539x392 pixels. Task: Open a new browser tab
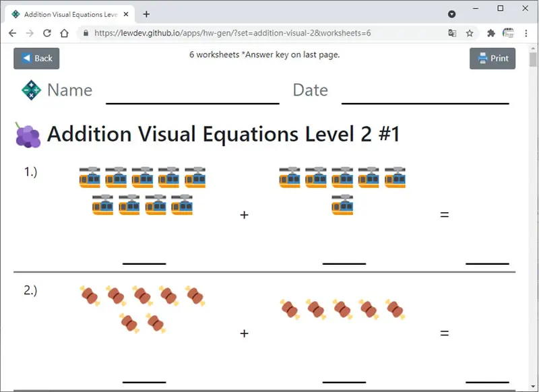(146, 14)
